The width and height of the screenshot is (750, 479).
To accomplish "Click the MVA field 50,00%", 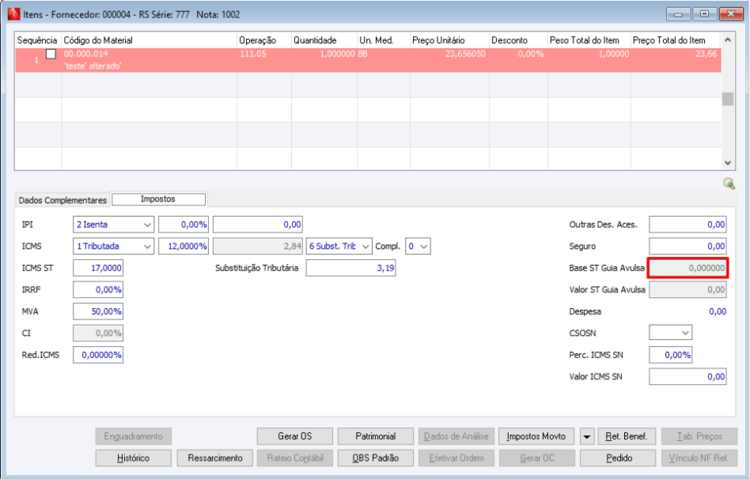I will [98, 311].
